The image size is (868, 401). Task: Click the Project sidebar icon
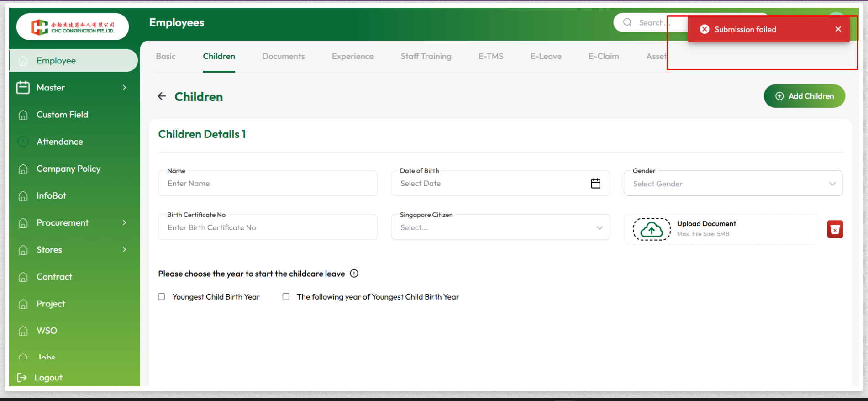(23, 304)
